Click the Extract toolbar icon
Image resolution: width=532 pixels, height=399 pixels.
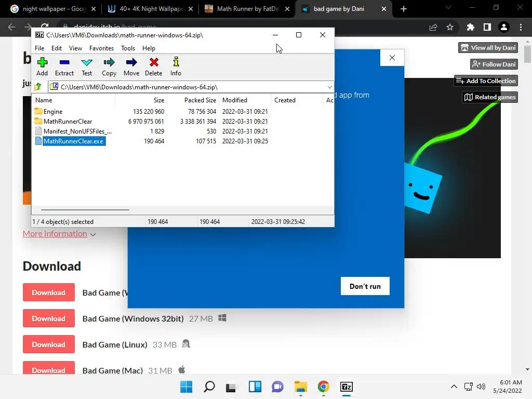click(64, 66)
